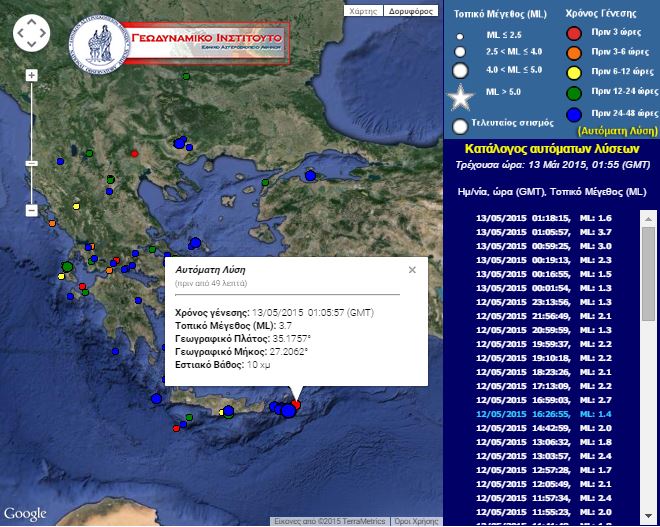This screenshot has height=527, width=660.
Task: Zoom out with the minus button
Action: point(32,210)
